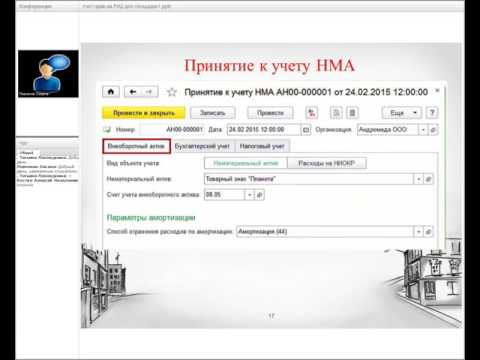Open the calendar picker for Дата
The width and height of the screenshot is (480, 360).
(x=306, y=130)
